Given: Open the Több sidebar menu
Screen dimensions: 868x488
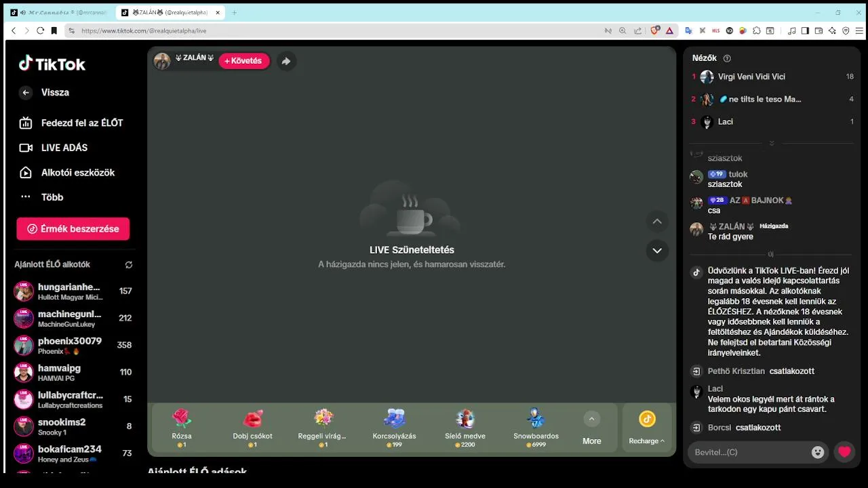Looking at the screenshot, I should click(41, 197).
